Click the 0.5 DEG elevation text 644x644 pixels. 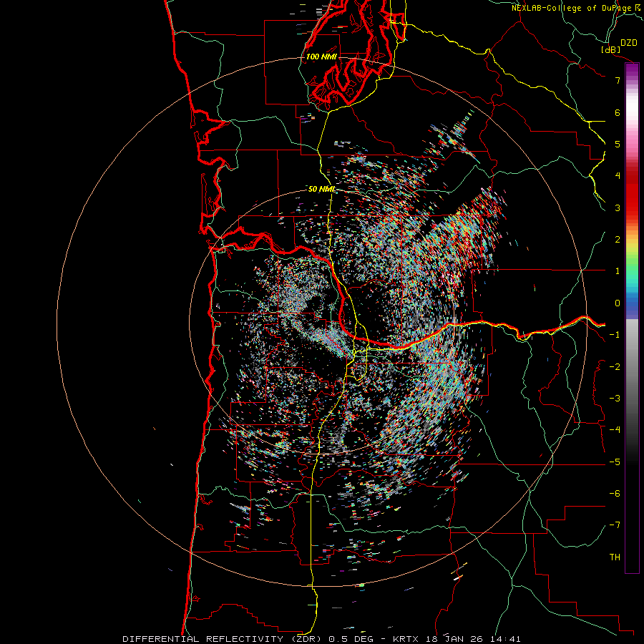click(351, 639)
